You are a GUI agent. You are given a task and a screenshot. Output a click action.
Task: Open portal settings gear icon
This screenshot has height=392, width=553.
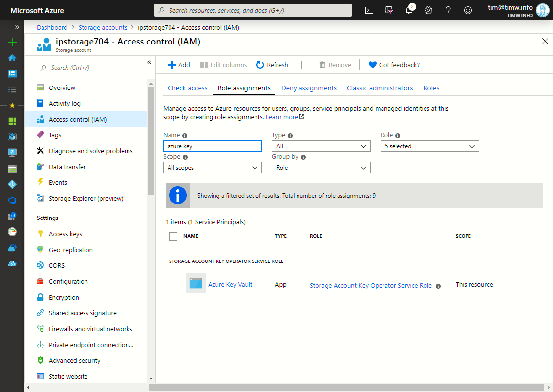coord(428,10)
